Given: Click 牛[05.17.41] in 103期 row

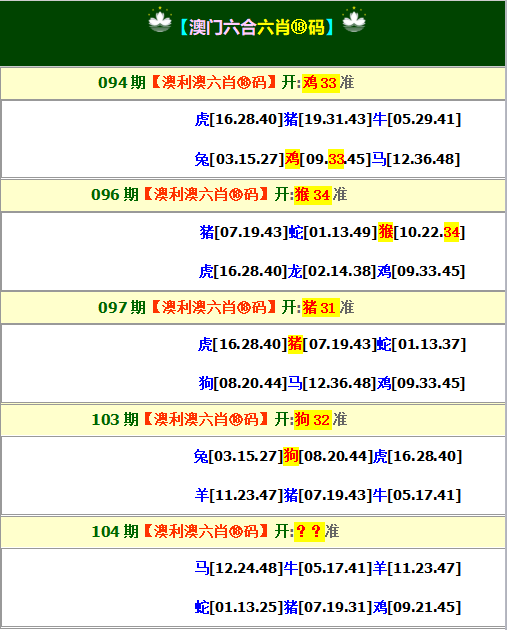Looking at the screenshot, I should point(417,495).
